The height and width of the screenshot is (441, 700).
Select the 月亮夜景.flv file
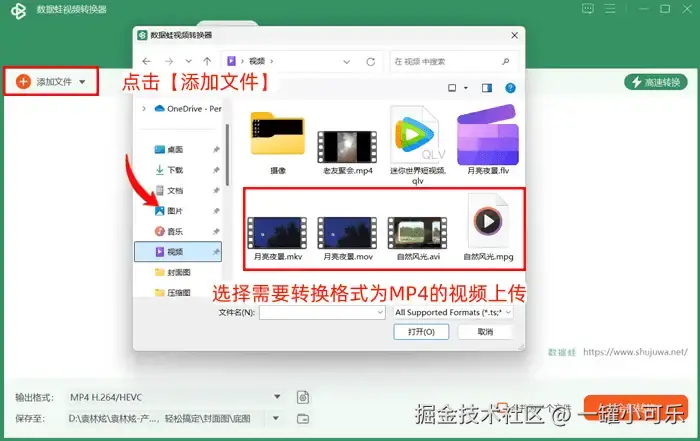(x=488, y=139)
